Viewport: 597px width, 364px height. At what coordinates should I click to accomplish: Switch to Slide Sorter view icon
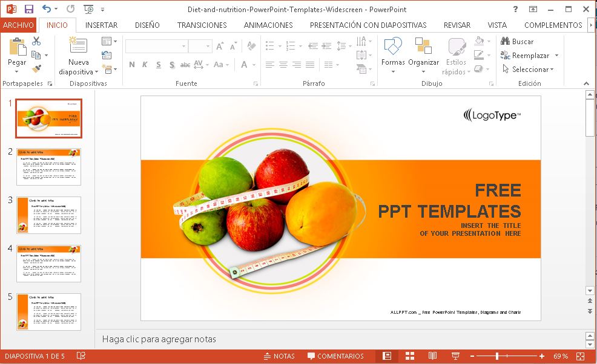coord(410,356)
